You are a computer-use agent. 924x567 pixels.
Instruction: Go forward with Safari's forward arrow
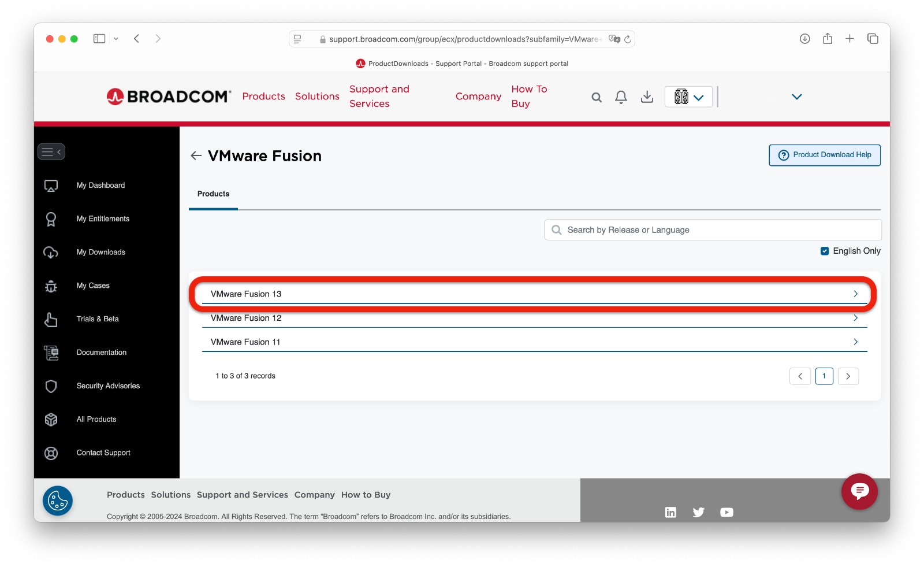tap(158, 39)
